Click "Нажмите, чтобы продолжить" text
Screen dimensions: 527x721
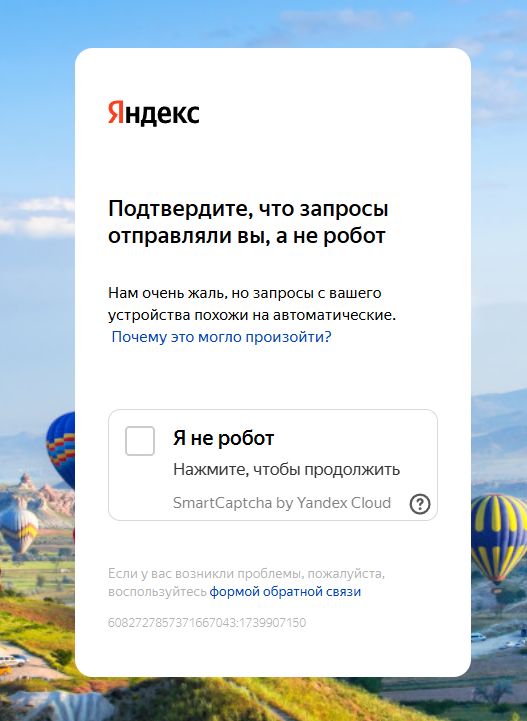click(x=286, y=469)
